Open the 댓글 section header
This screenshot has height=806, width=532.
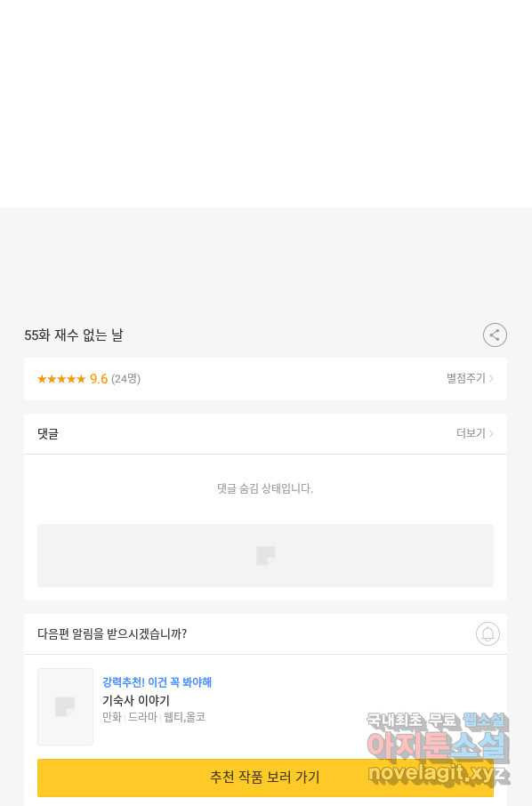(x=48, y=434)
